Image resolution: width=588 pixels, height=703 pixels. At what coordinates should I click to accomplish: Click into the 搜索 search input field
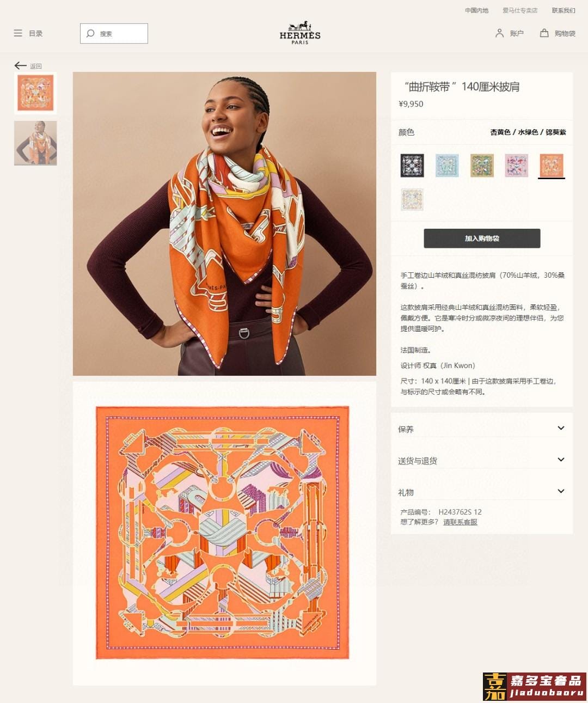[x=114, y=33]
